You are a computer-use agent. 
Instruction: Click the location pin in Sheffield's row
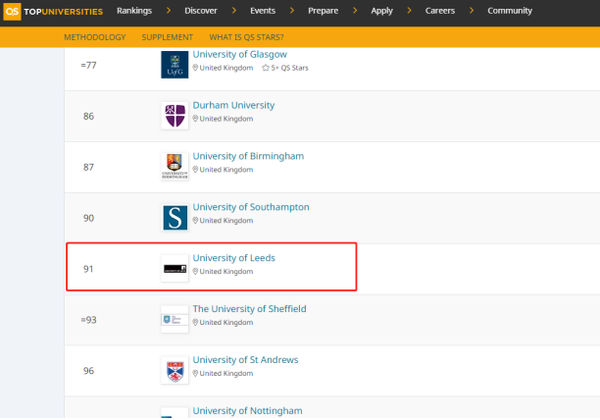[195, 322]
